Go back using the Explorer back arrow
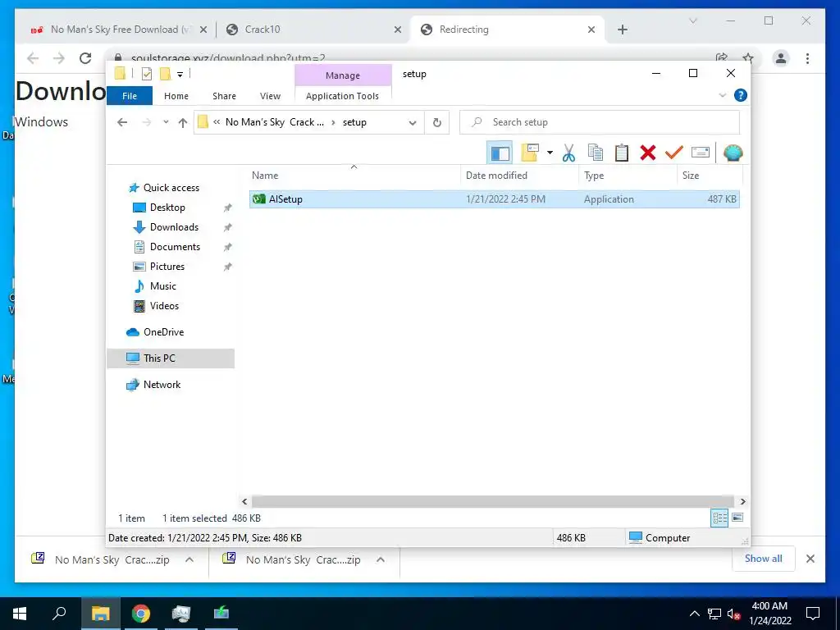Screen dimensions: 840x630 [122, 122]
